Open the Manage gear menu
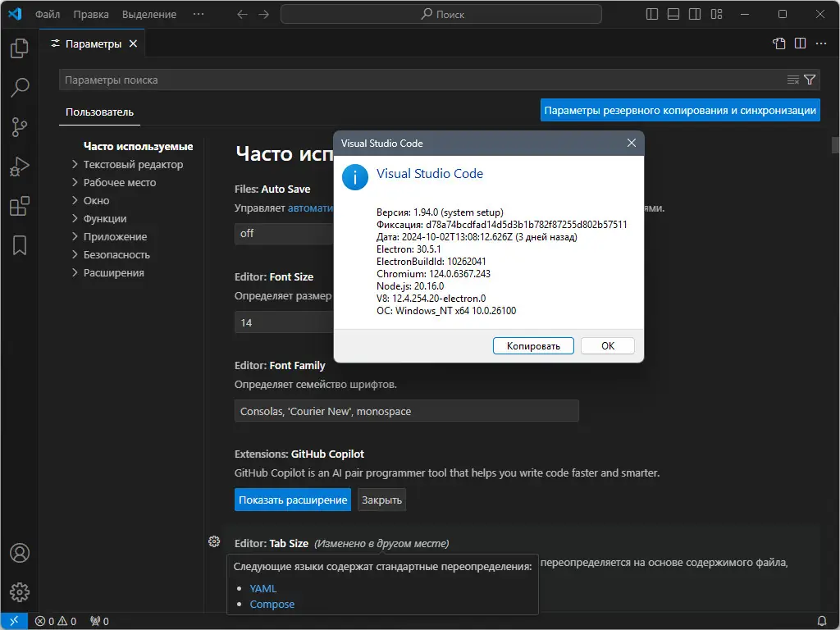The width and height of the screenshot is (840, 630). [x=18, y=591]
